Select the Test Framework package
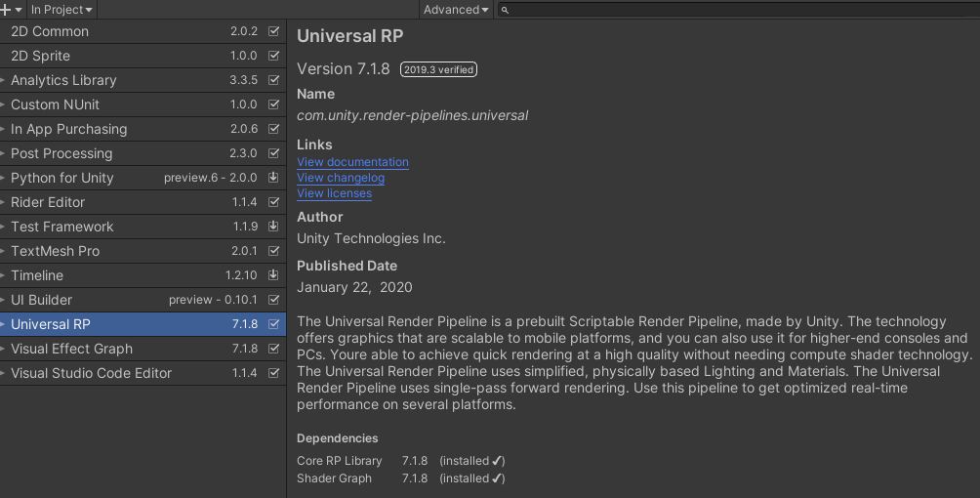The width and height of the screenshot is (980, 498). coord(143,227)
